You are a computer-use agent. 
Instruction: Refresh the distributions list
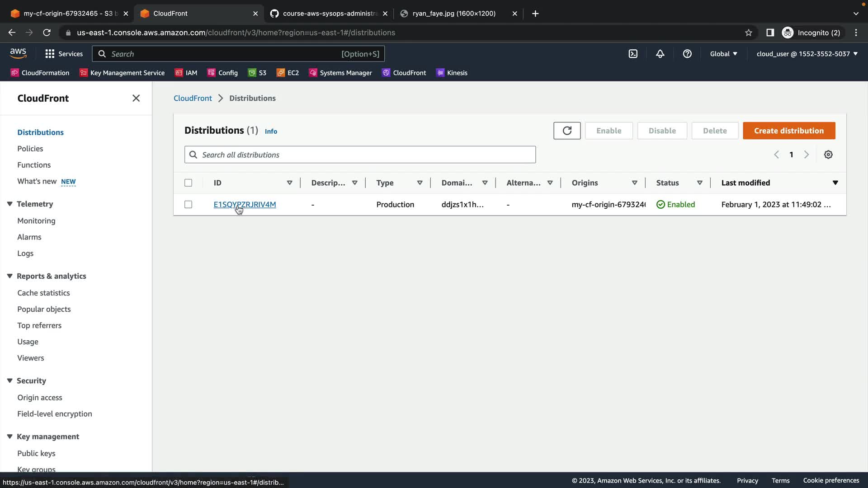point(567,131)
